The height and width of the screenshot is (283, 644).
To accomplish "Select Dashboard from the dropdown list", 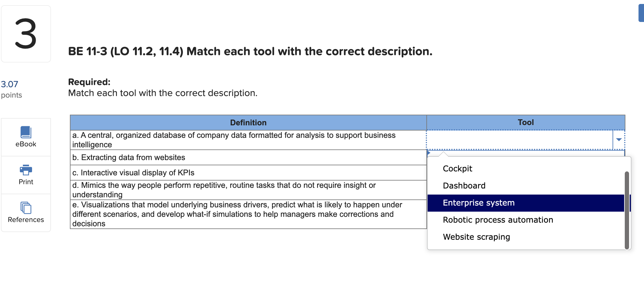I will pyautogui.click(x=464, y=185).
